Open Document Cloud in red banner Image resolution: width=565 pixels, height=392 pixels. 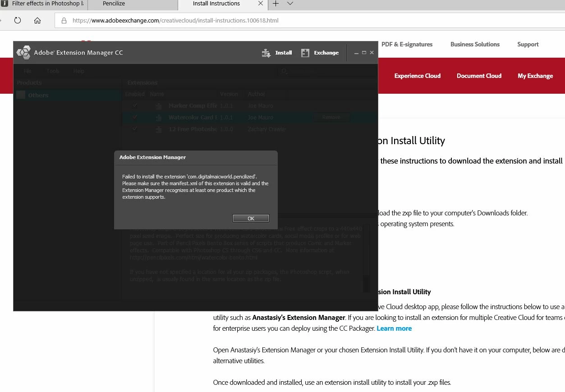(x=479, y=76)
